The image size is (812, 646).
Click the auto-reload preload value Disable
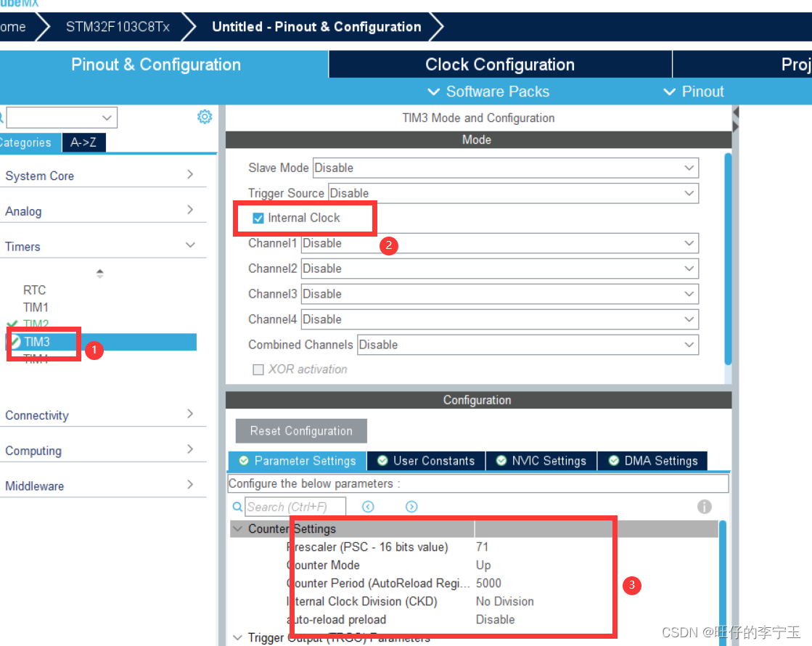(x=496, y=620)
